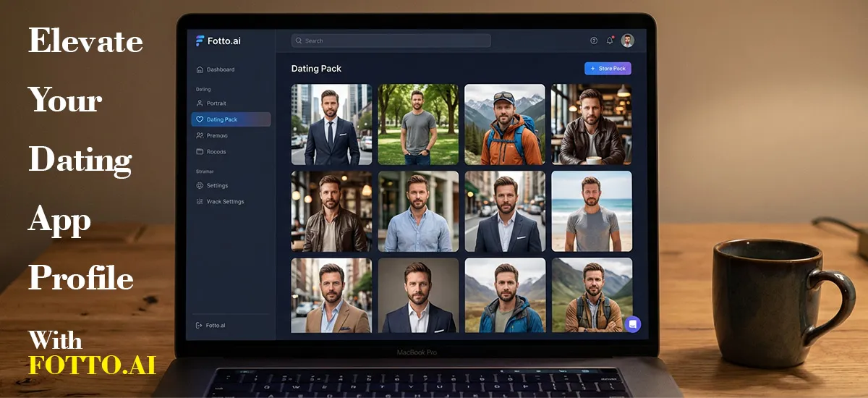Viewport: 868px width, 398px height.
Task: Click into the Search field
Action: click(391, 41)
